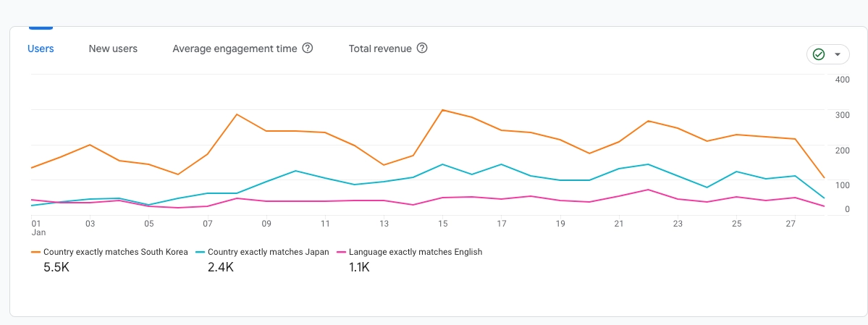The height and width of the screenshot is (325, 868).
Task: Toggle the Language English series label
Action: coord(415,252)
